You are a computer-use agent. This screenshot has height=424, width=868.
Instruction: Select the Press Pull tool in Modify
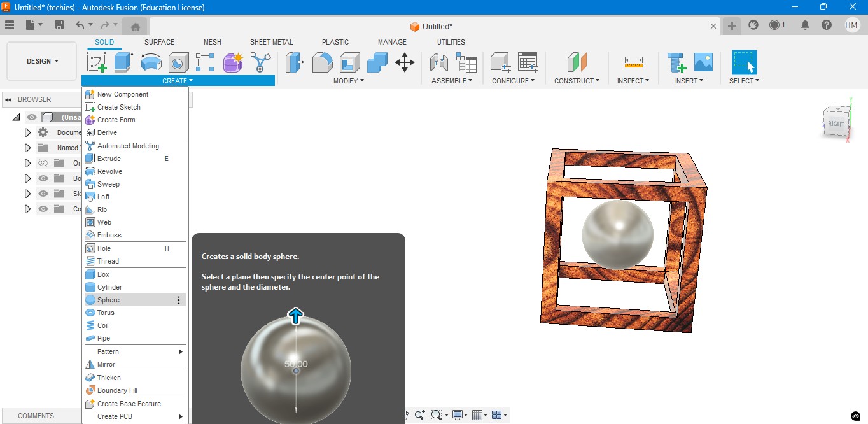(293, 62)
